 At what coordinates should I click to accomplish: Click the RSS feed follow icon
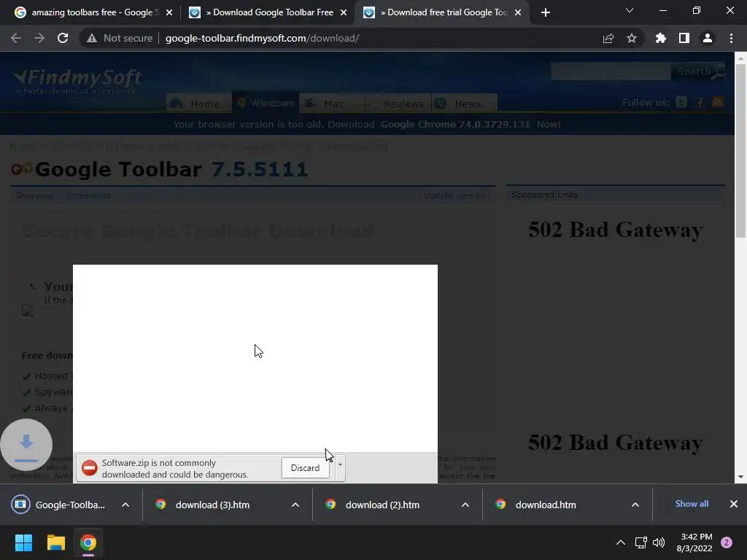click(718, 102)
